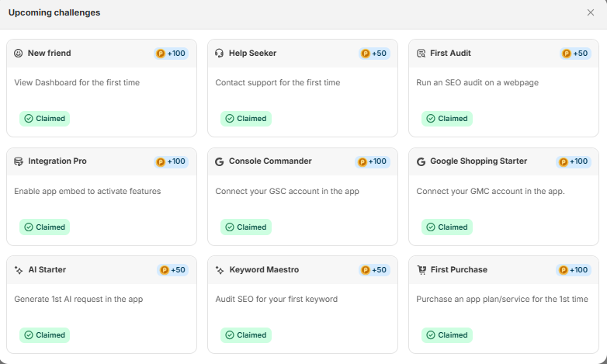Click the Claimed badge under Help Seeker
607x364 pixels.
tap(245, 119)
